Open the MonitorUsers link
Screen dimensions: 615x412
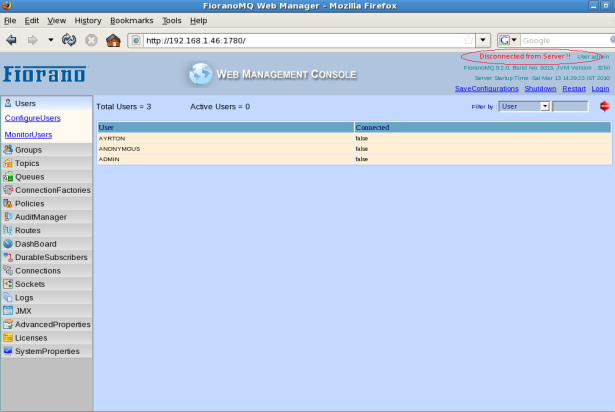tap(28, 135)
